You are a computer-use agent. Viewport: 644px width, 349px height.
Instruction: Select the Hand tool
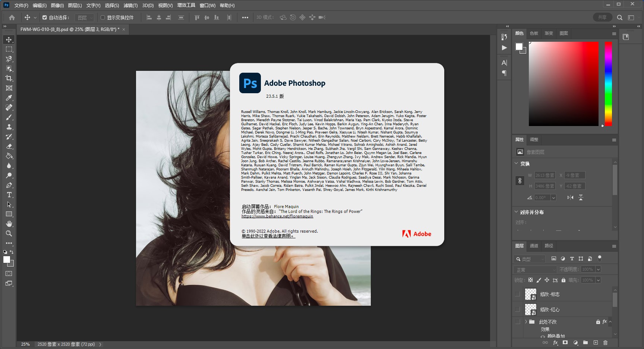9,224
